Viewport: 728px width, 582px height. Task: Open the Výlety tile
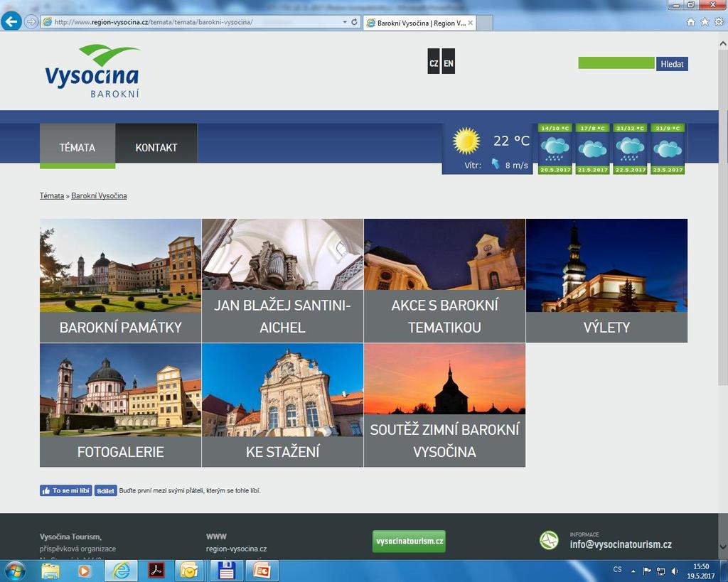(607, 281)
